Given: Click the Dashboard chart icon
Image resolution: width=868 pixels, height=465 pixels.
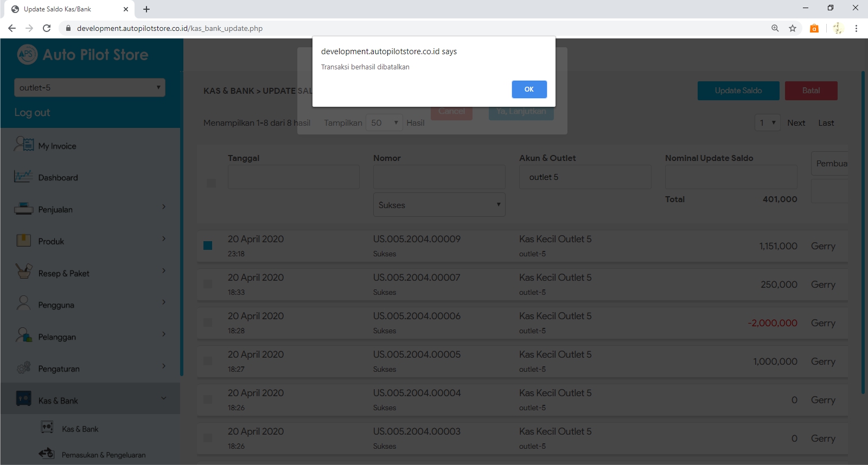Looking at the screenshot, I should (23, 177).
